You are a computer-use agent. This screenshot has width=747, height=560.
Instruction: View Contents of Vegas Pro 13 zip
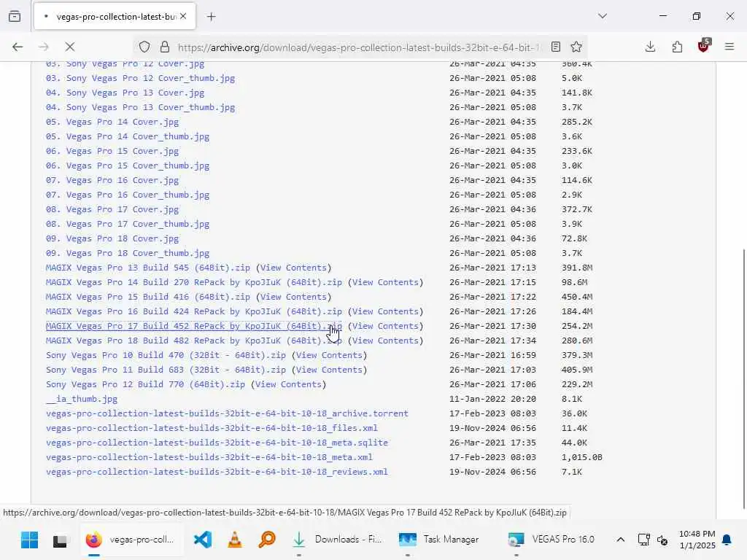tap(293, 268)
